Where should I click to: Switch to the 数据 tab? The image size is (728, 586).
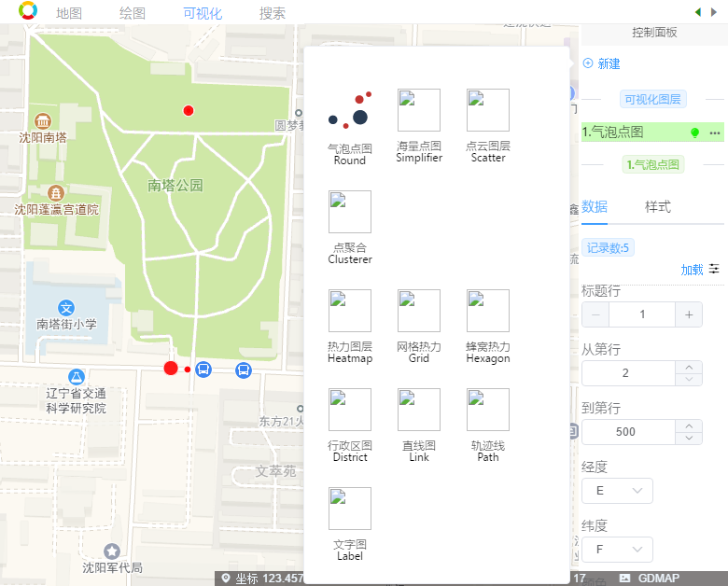tap(595, 206)
